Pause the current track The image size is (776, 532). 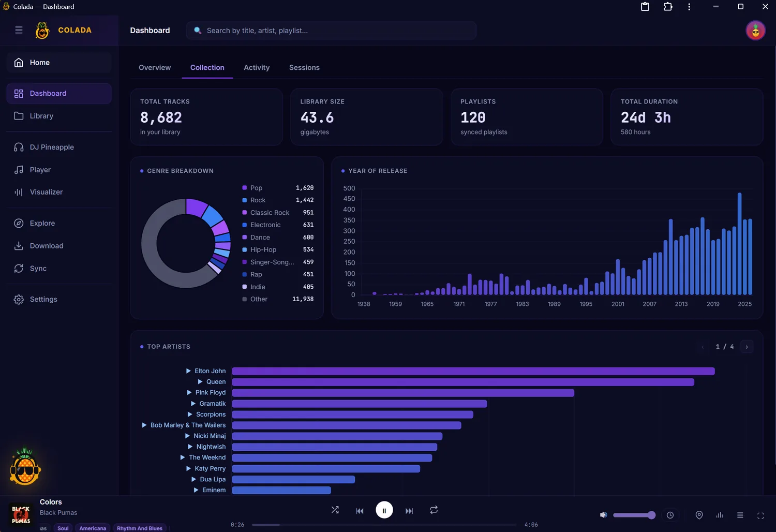384,510
